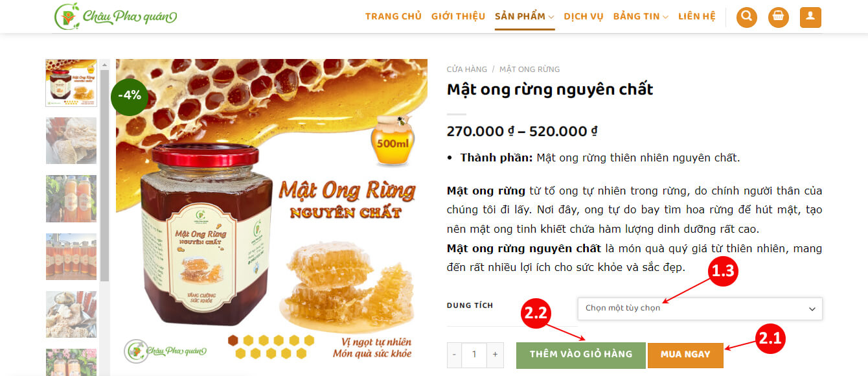Open the search icon in header
Screen dimensions: 868x376
pyautogui.click(x=747, y=17)
